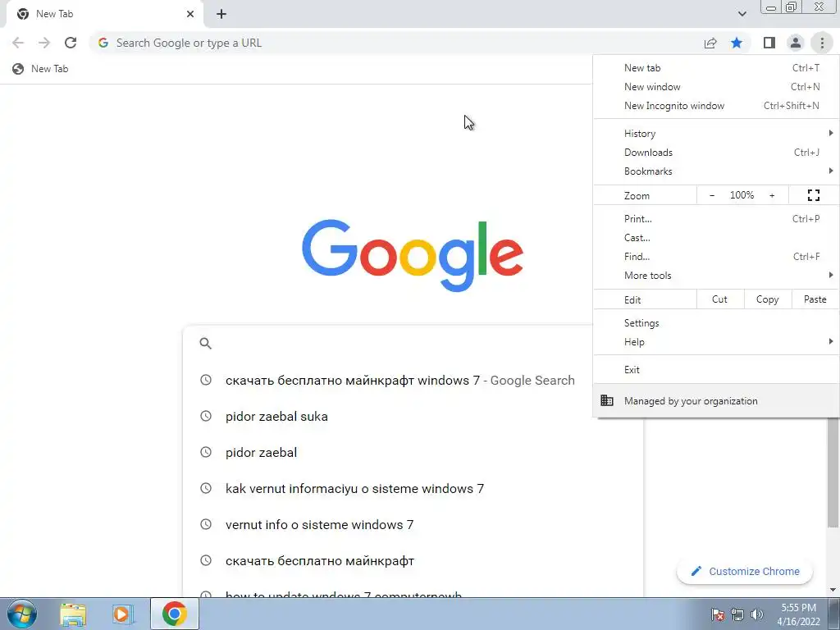Click the Managed by your organization building icon
Screen dimensions: 840x630
[x=606, y=400]
